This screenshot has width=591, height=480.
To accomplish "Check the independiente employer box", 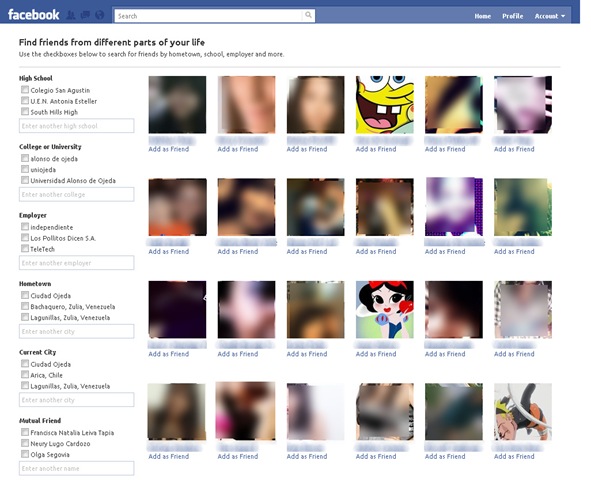I will coord(25,227).
